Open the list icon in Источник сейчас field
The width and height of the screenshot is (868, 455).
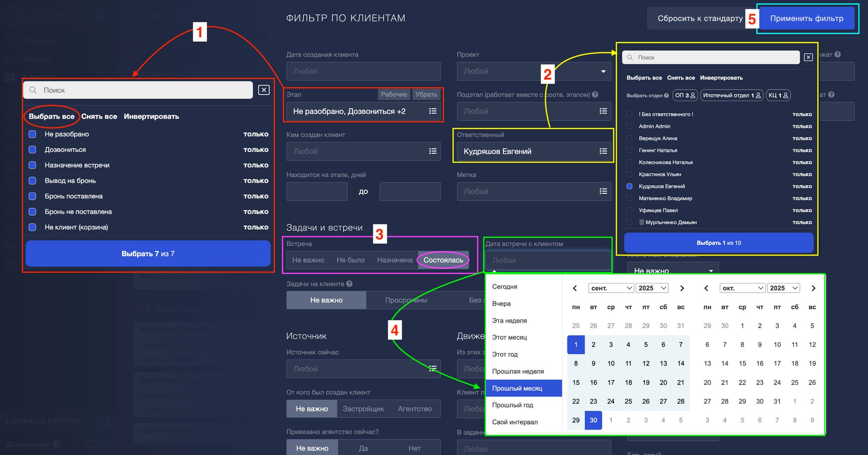[x=432, y=369]
